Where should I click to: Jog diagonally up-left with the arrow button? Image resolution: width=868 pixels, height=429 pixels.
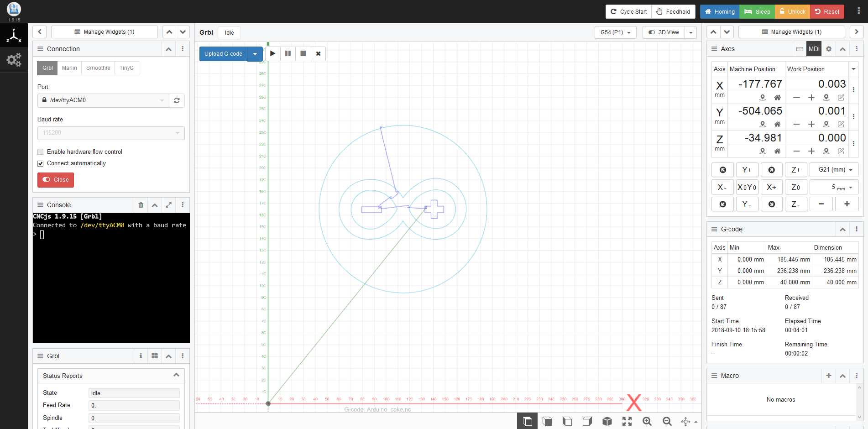(723, 170)
